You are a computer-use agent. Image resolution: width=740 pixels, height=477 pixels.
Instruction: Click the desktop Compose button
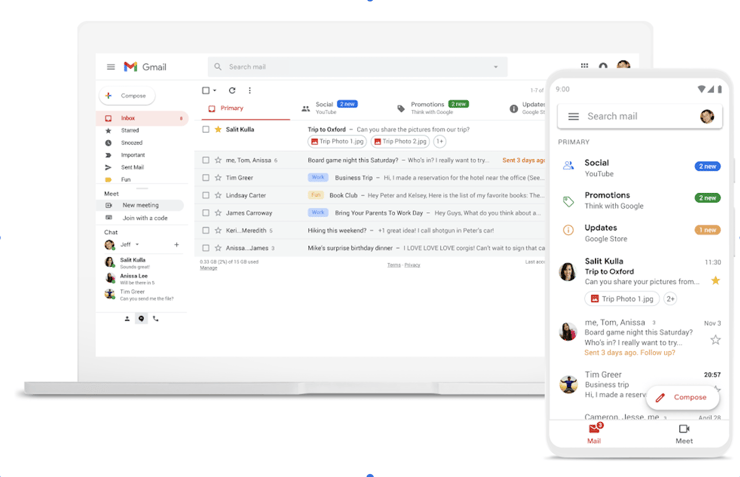coord(127,96)
